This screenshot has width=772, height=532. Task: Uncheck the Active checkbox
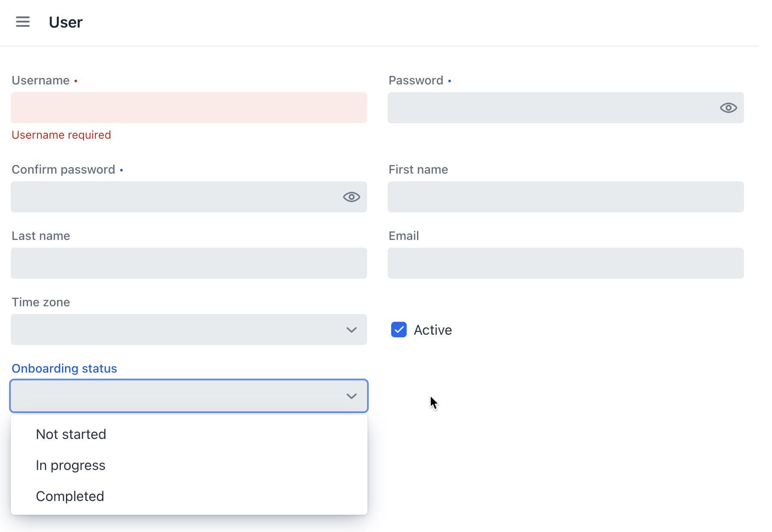[398, 330]
